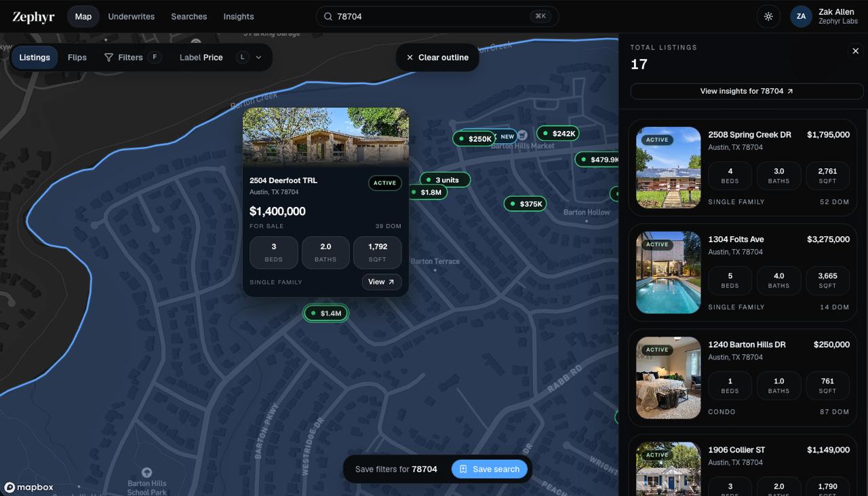868x496 pixels.
Task: Click Clear outline button
Action: point(437,58)
